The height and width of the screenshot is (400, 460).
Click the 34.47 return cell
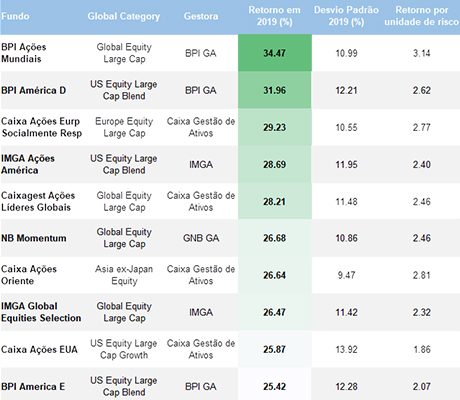tap(275, 53)
